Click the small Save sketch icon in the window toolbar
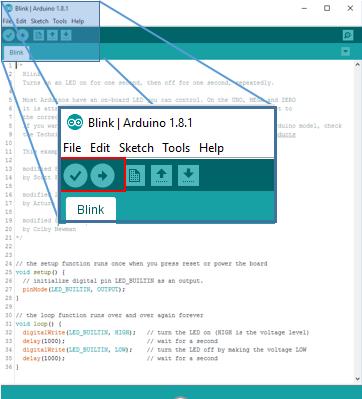Image resolution: width=362 pixels, height=399 pixels. [66, 35]
